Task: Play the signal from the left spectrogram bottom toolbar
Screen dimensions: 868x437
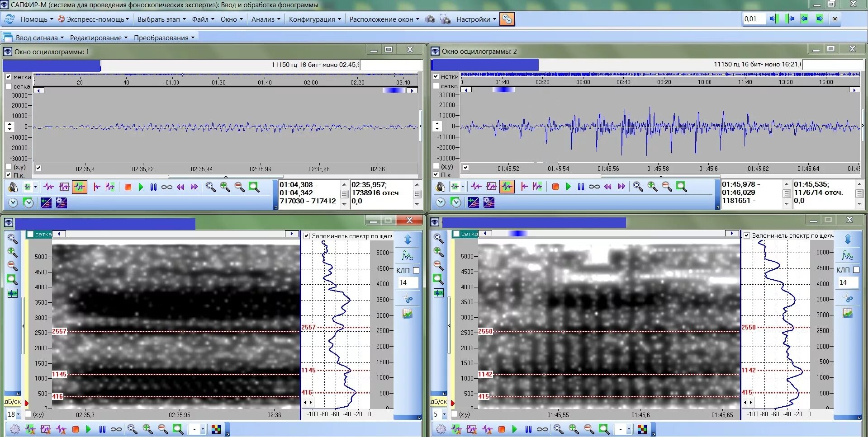Action: click(x=89, y=429)
